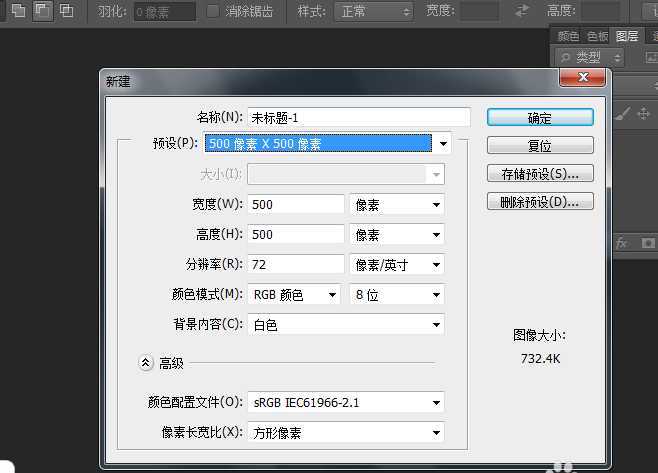Click the intersect with selection icon
The image size is (658, 473).
(66, 11)
